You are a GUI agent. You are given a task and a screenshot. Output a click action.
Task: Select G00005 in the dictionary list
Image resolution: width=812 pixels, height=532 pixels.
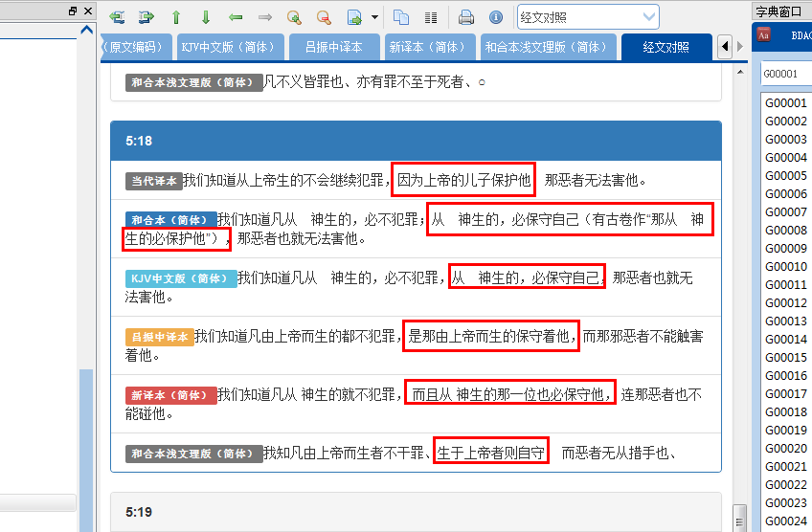(x=786, y=175)
